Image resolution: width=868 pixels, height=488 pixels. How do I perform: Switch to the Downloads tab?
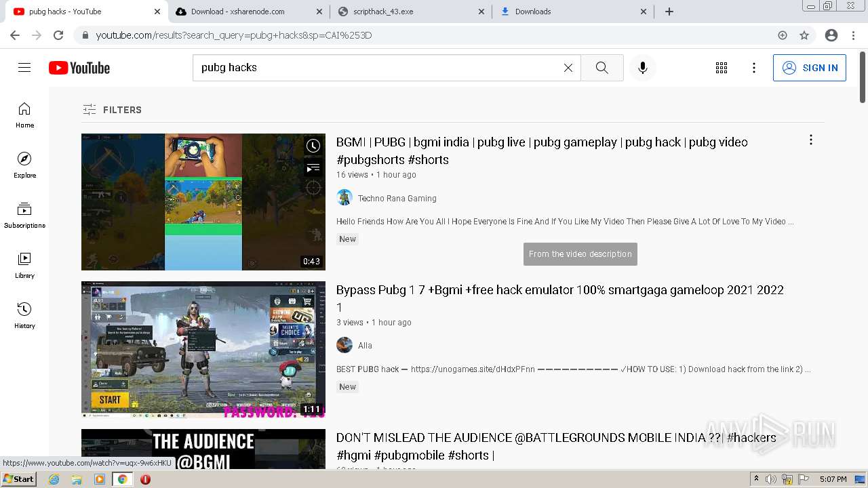(573, 12)
